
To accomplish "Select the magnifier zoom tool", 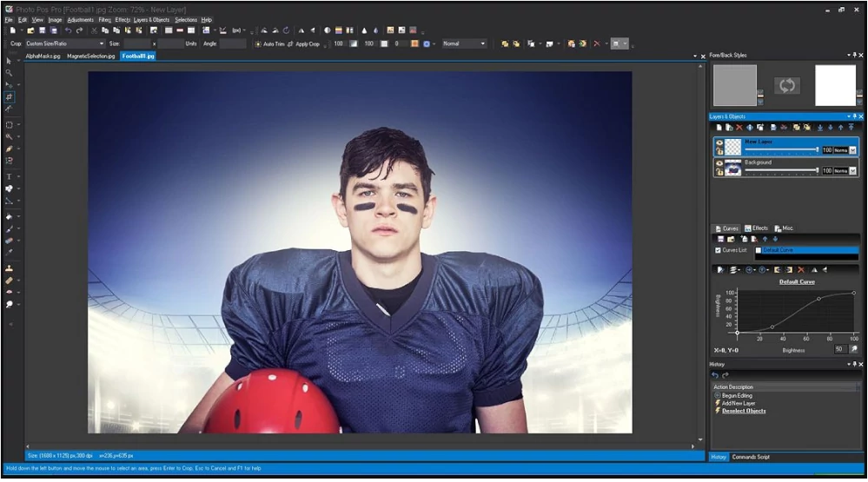I will pyautogui.click(x=9, y=72).
